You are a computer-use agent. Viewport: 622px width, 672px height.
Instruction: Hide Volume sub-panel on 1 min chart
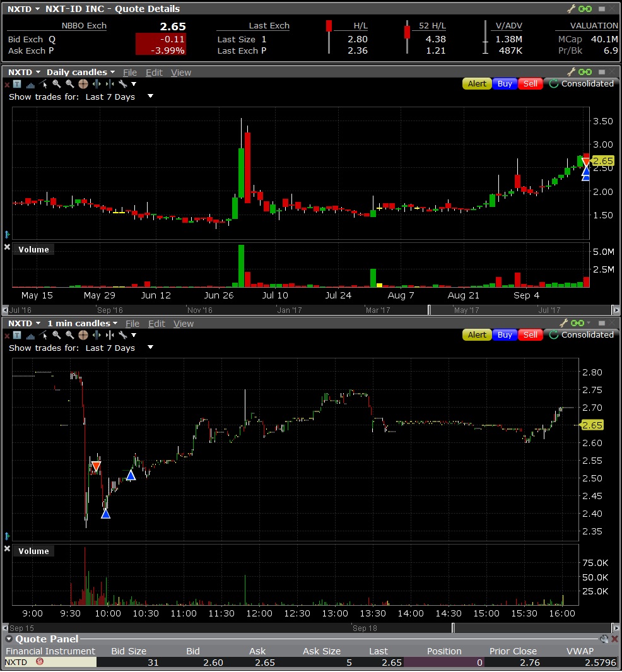point(7,548)
